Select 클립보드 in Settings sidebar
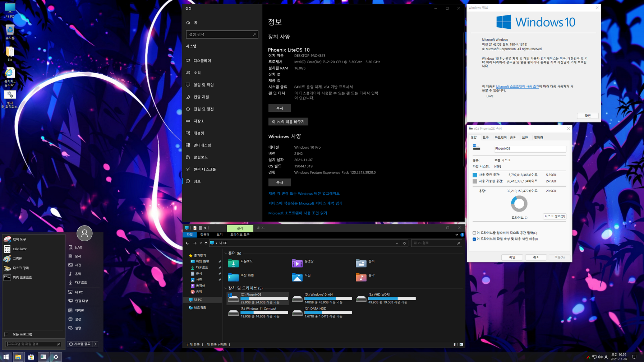Viewport: 644px width, 362px height. [222, 157]
